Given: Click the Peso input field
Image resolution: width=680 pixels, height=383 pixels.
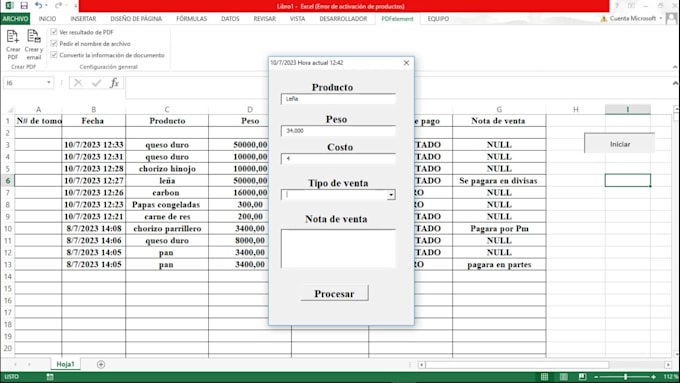Looking at the screenshot, I should 338,131.
